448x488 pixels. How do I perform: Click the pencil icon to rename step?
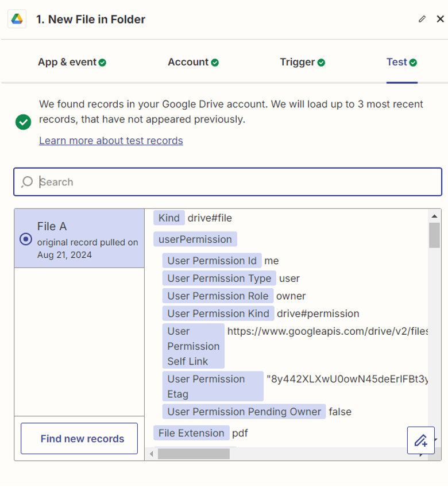coord(422,19)
